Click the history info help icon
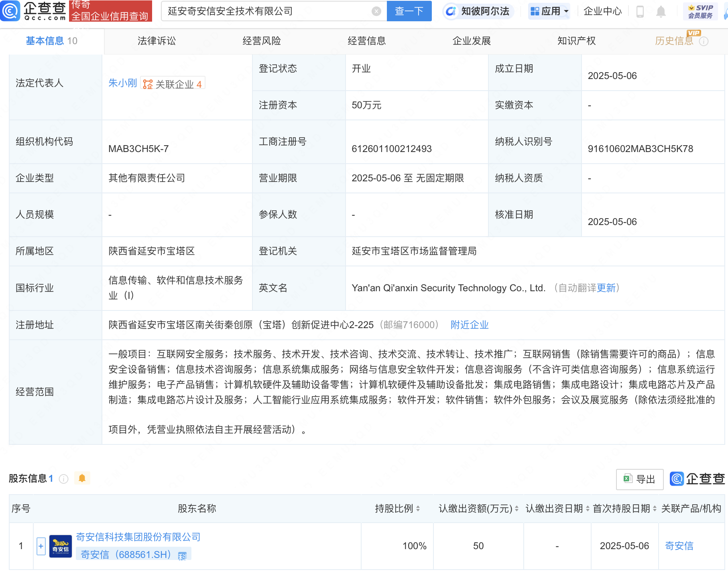728x572 pixels. coord(704,41)
